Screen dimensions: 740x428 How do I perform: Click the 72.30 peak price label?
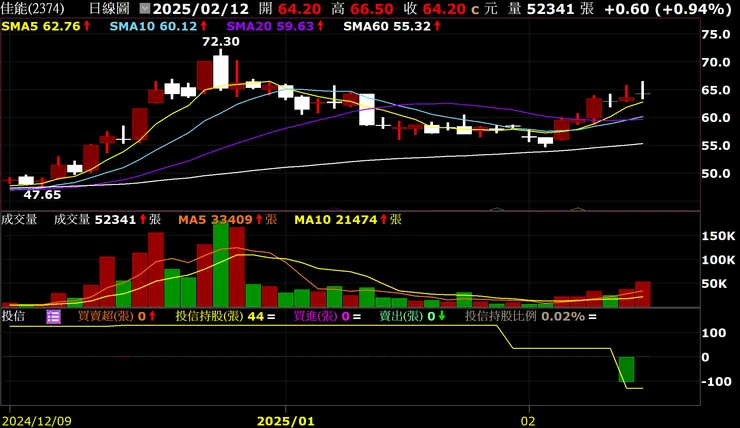click(221, 42)
